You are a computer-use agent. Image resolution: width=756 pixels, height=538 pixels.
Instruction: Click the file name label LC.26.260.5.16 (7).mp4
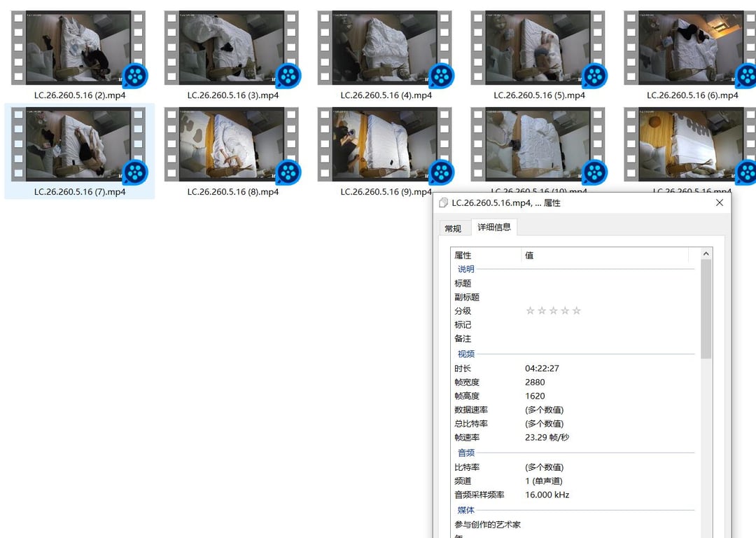click(80, 192)
